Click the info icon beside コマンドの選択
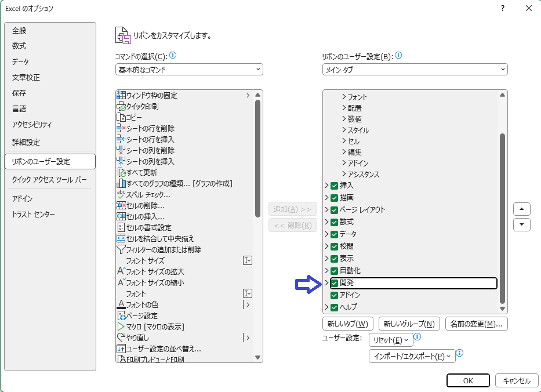Screen dimensions: 541x392 pyautogui.click(x=173, y=56)
